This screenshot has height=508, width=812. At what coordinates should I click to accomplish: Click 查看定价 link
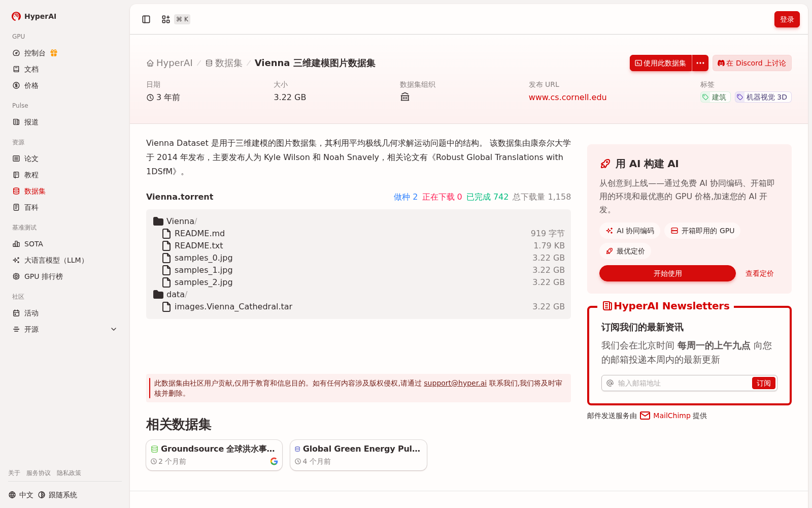[x=759, y=273]
